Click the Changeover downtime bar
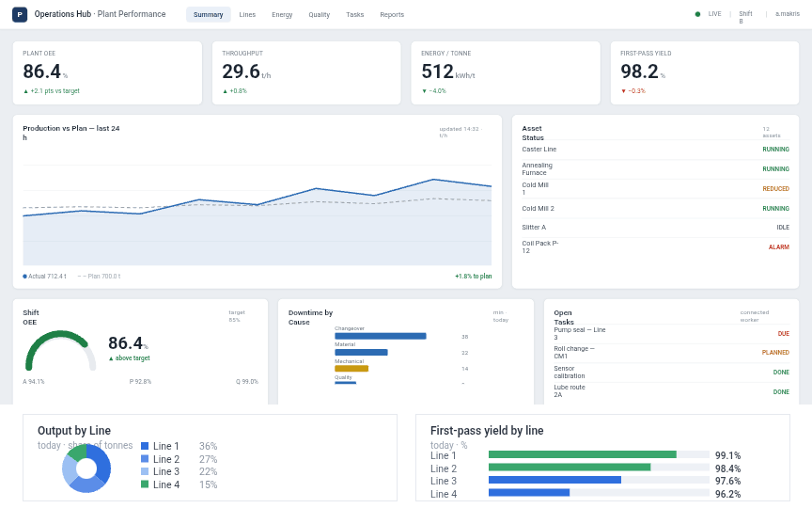This screenshot has width=812, height=508. pyautogui.click(x=381, y=337)
